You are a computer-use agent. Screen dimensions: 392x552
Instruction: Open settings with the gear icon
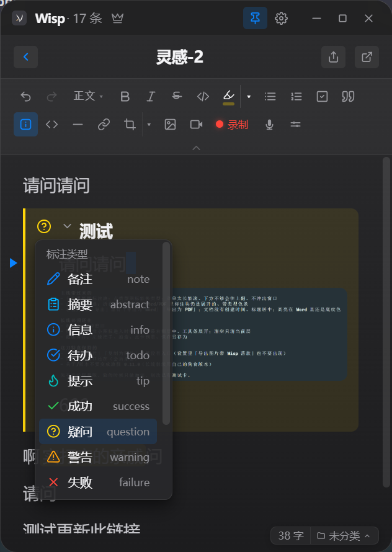281,18
